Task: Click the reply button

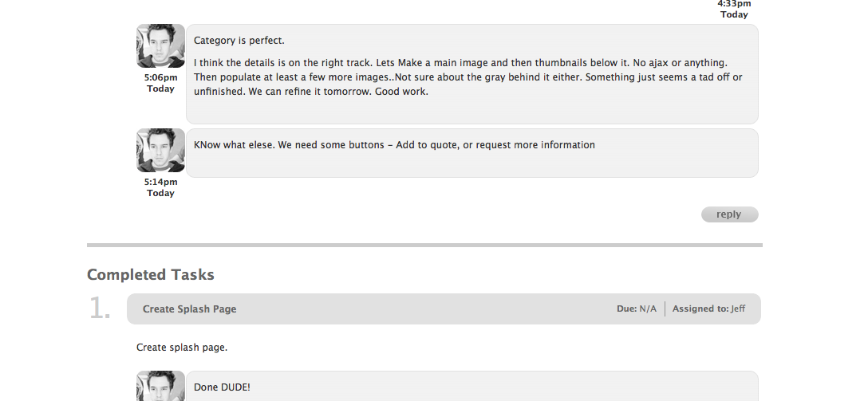Action: pyautogui.click(x=730, y=214)
